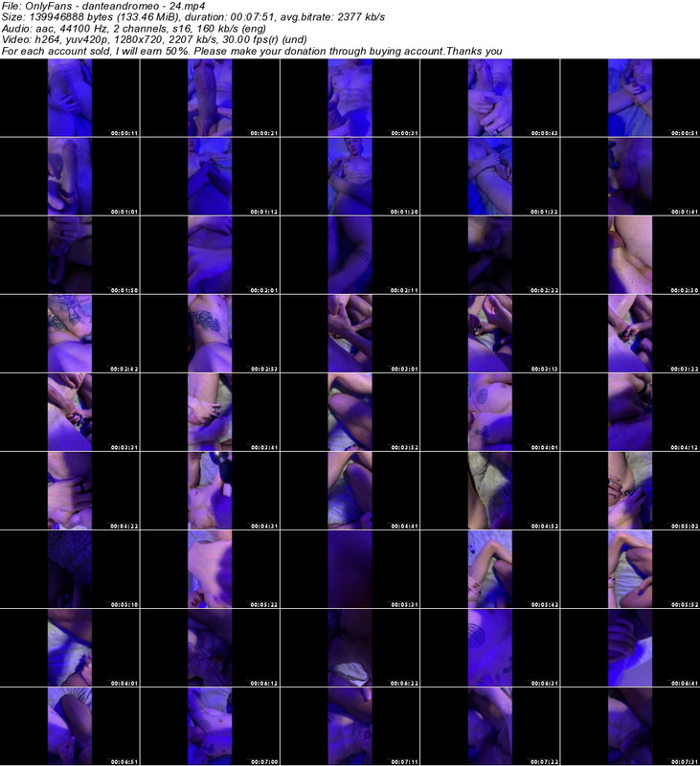The image size is (700, 766).
Task: Open the thumbnail marked 00:02:53
Action: 210,332
